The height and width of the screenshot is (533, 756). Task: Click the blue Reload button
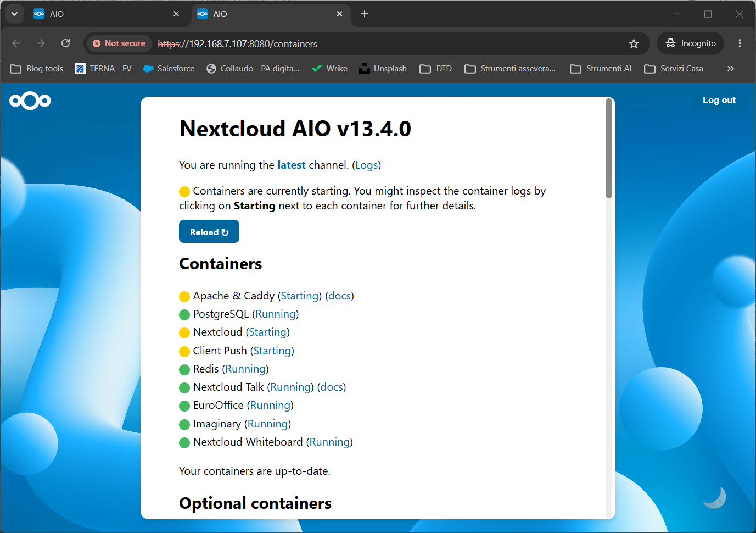click(x=209, y=231)
